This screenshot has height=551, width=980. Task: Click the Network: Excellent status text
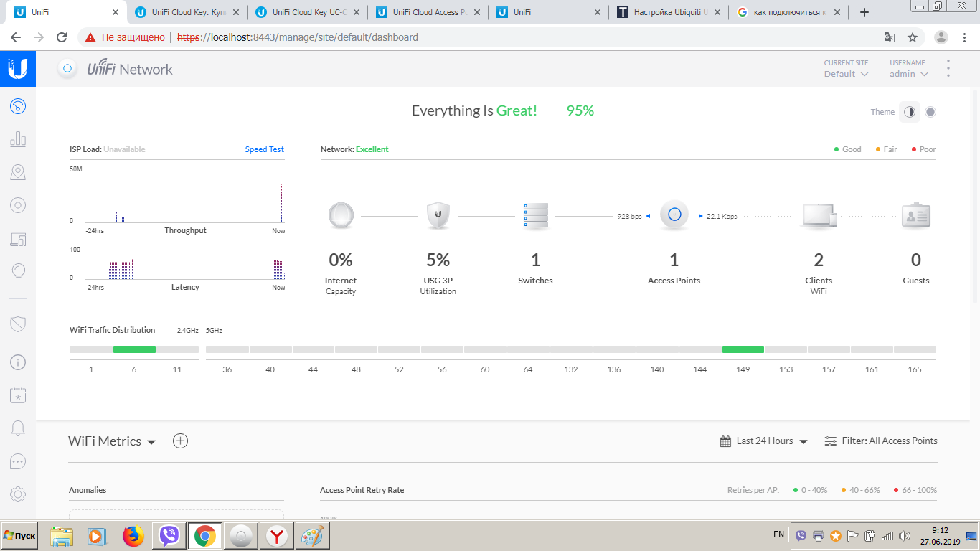(x=354, y=149)
